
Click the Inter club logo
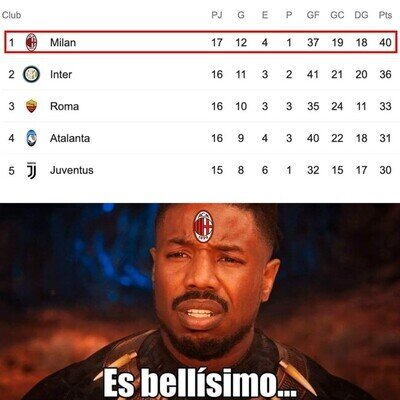click(x=31, y=74)
